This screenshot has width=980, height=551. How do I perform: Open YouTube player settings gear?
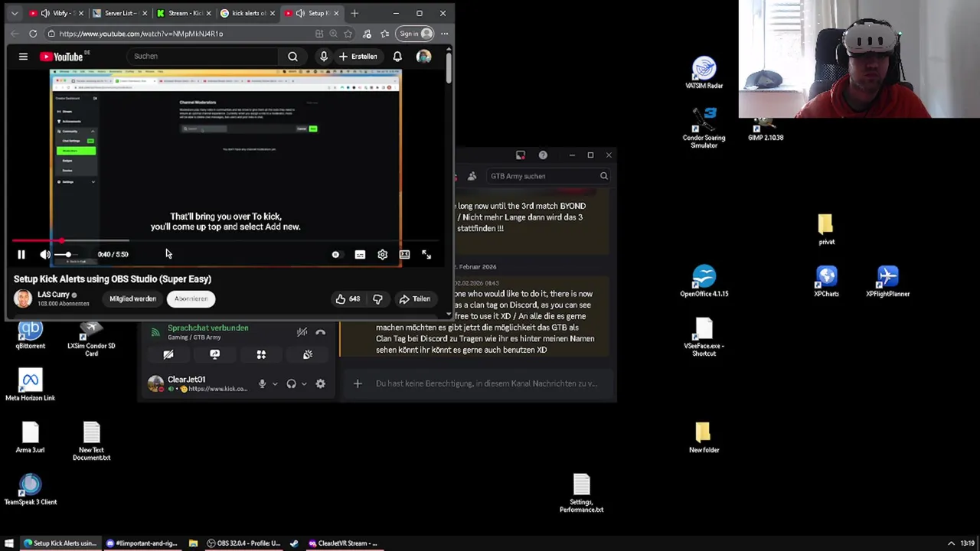coord(382,254)
